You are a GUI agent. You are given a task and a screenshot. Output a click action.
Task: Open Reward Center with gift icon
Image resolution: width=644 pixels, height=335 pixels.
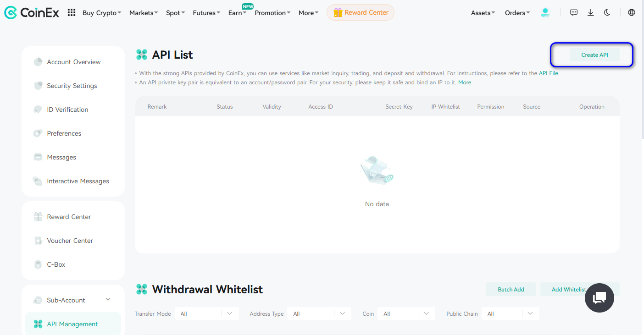coord(361,13)
